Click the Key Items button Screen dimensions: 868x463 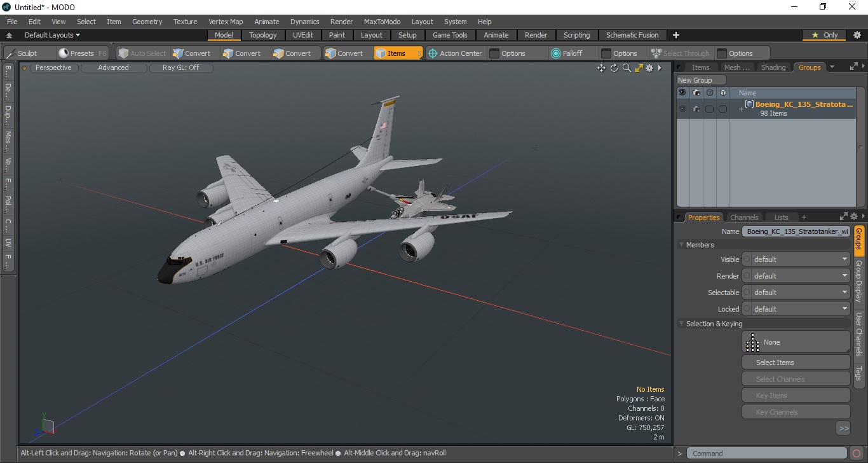pyautogui.click(x=796, y=396)
